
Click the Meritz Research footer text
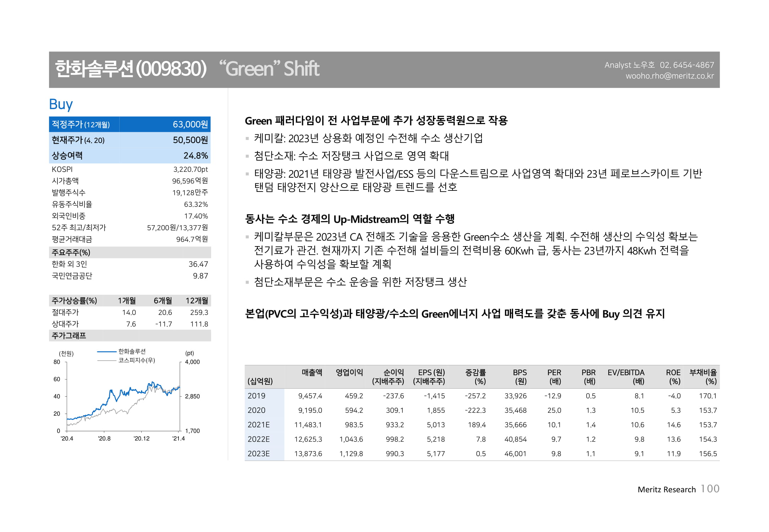click(666, 490)
